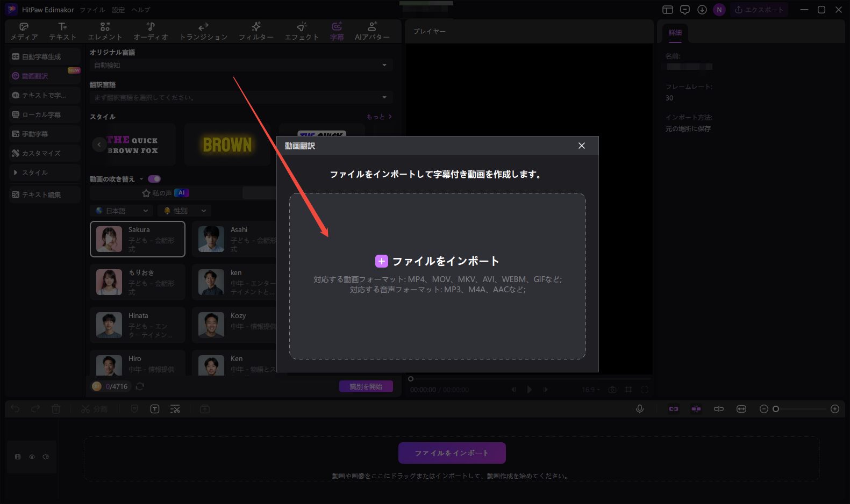Click the player progress slider handle
Viewport: 850px width, 504px height.
[x=411, y=379]
